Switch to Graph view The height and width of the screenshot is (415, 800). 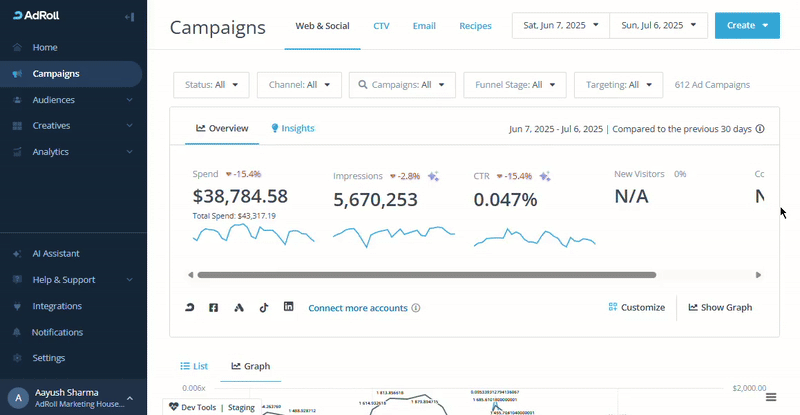click(251, 366)
